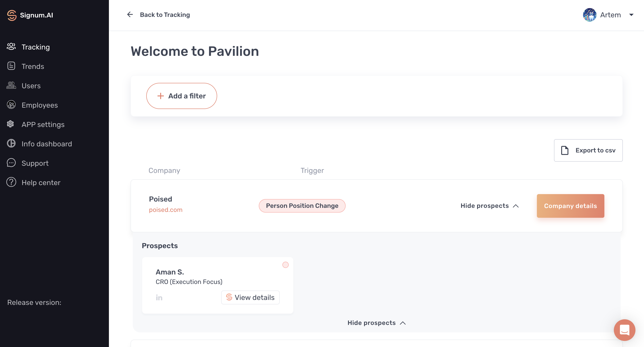The height and width of the screenshot is (347, 644).
Task: Select the APP settings gear icon
Action: click(x=11, y=124)
